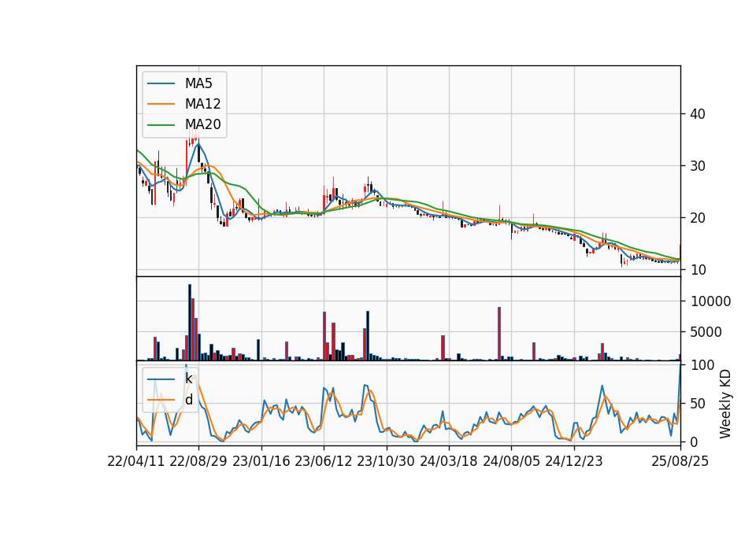The image size is (756, 543).
Task: Click the MA12 legend label
Action: click(202, 104)
